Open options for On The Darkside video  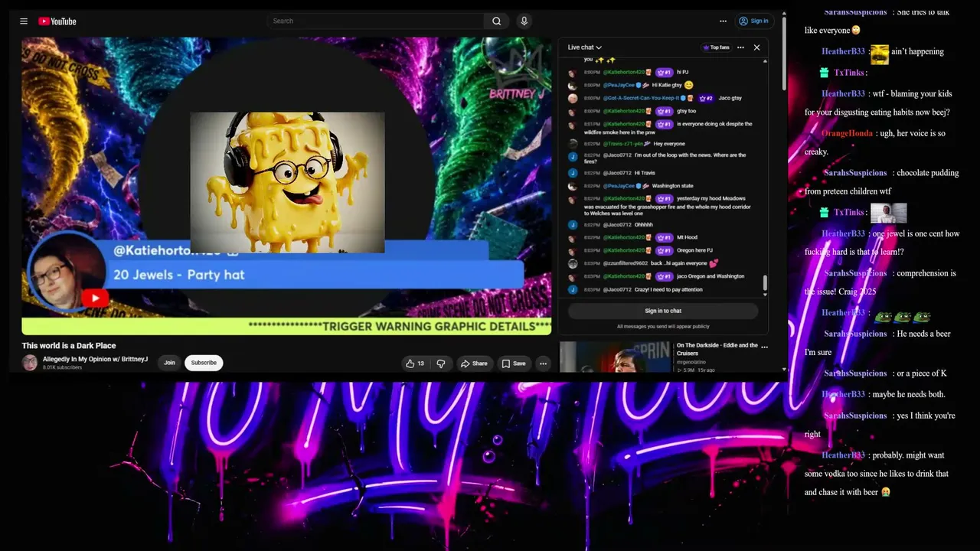(764, 347)
